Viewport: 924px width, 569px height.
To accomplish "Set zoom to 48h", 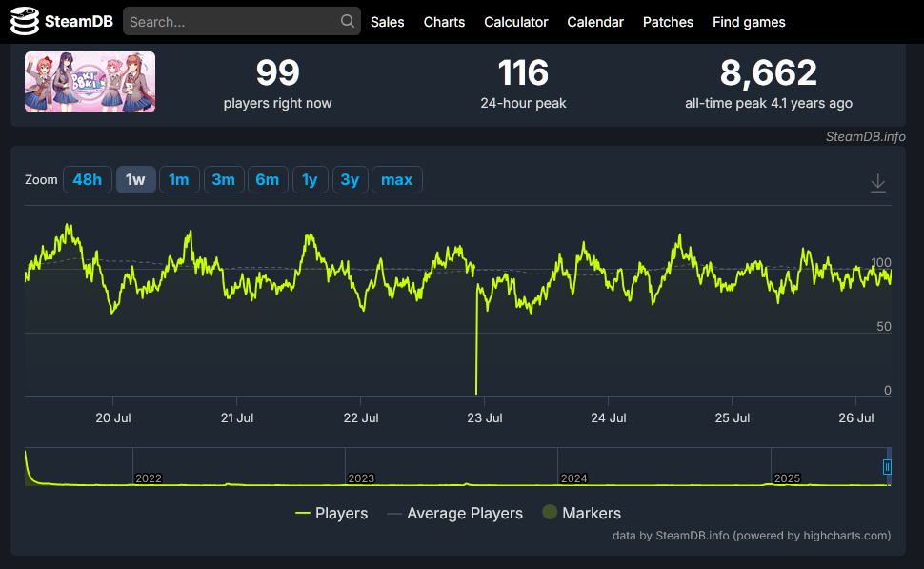I will click(x=88, y=180).
